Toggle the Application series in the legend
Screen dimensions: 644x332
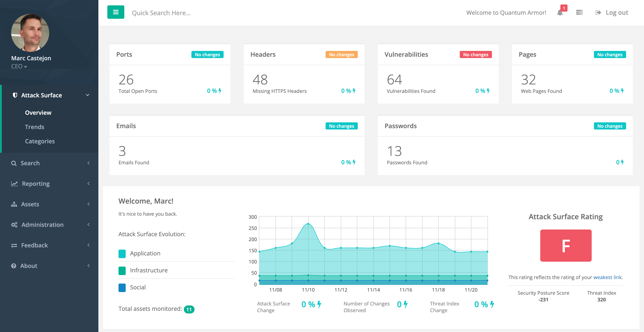point(122,254)
